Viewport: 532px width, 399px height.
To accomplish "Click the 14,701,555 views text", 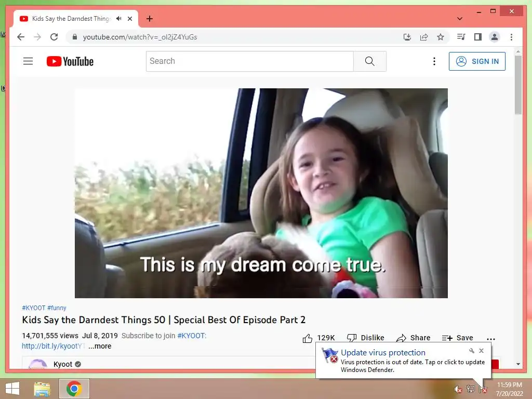I will pyautogui.click(x=50, y=336).
